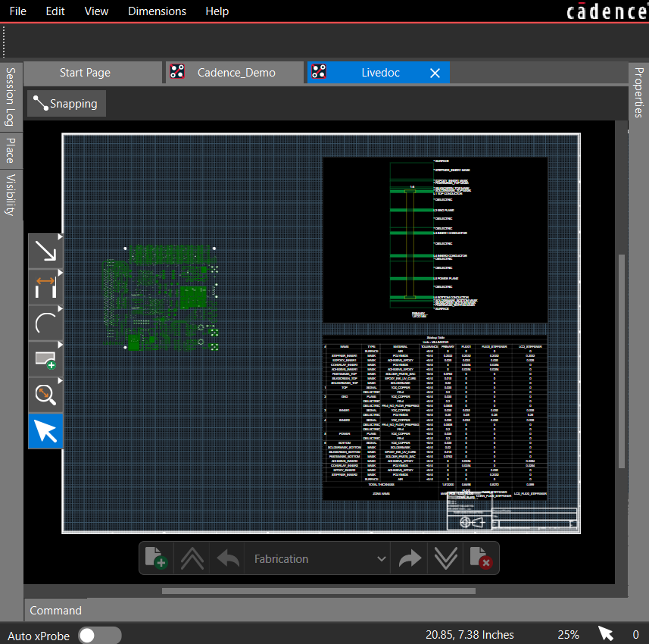Click the Command input line
This screenshot has width=649, height=644.
tap(326, 610)
